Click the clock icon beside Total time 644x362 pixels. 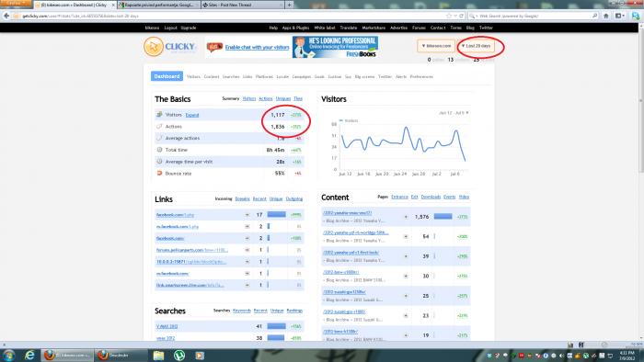coord(159,150)
